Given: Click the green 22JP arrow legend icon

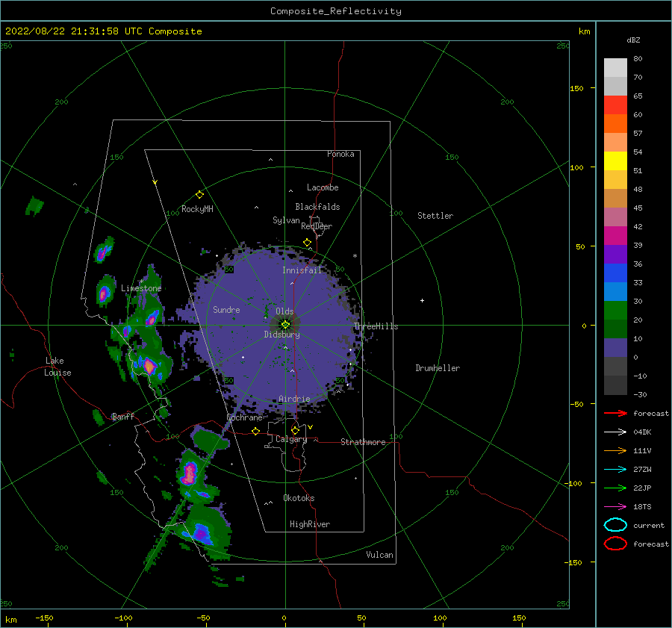Looking at the screenshot, I should 615,488.
